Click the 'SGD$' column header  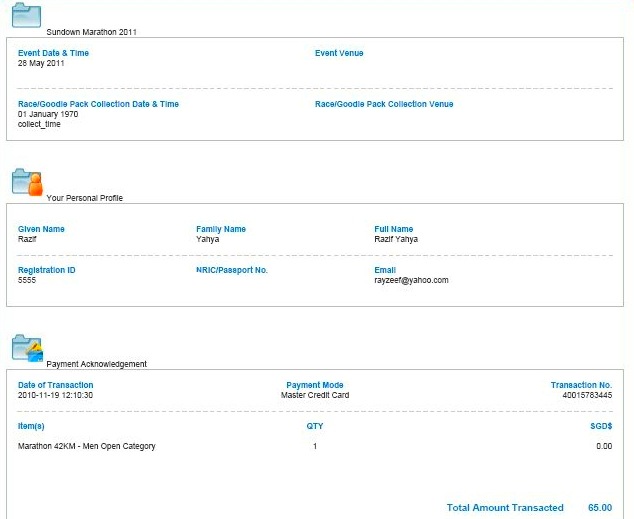click(601, 426)
